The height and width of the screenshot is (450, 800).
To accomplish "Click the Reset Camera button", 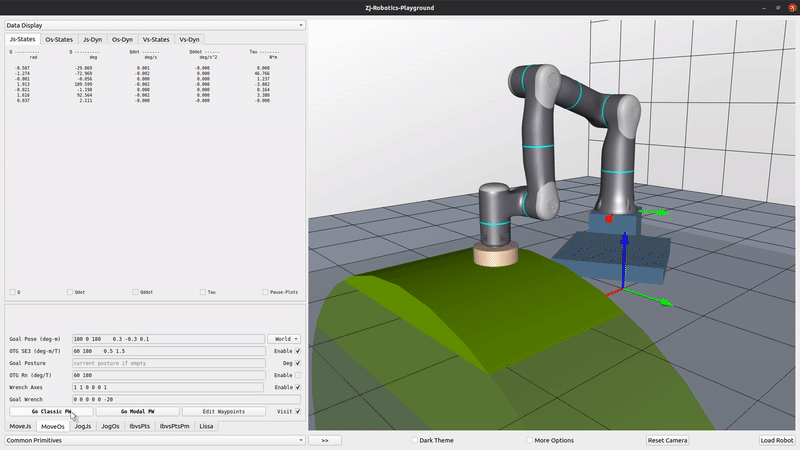I will (x=669, y=440).
